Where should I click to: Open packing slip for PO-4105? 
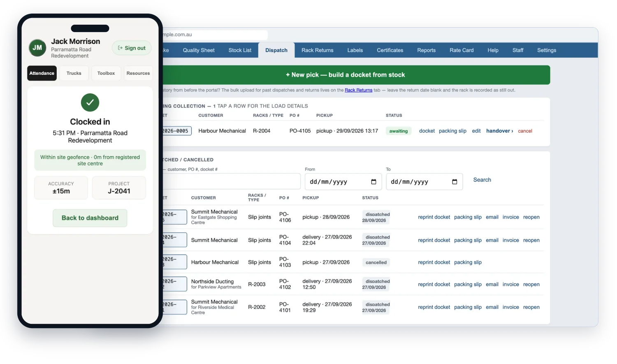[x=452, y=131]
